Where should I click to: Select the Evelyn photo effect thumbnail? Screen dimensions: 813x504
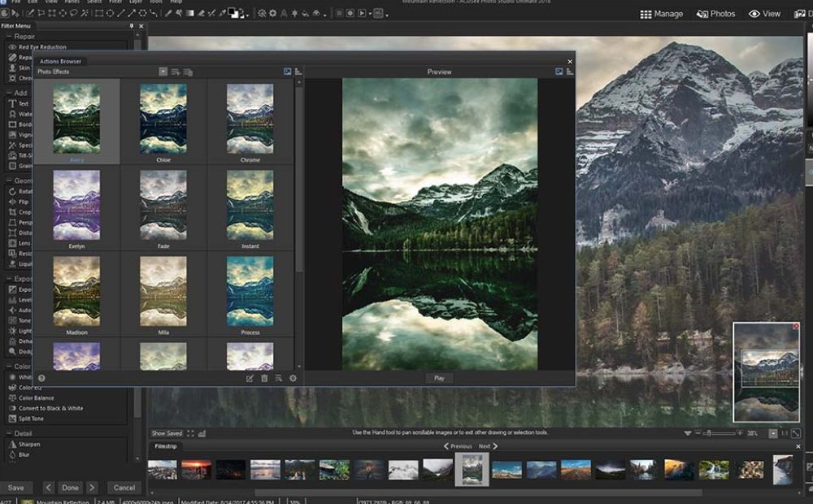click(x=76, y=205)
